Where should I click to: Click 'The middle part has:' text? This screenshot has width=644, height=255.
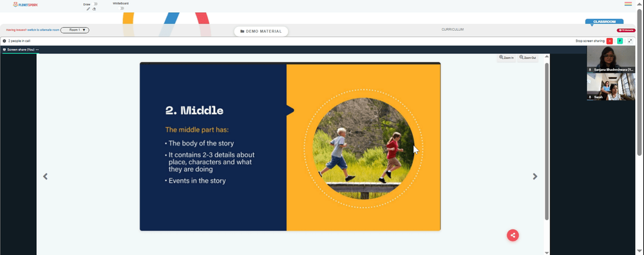tap(196, 130)
